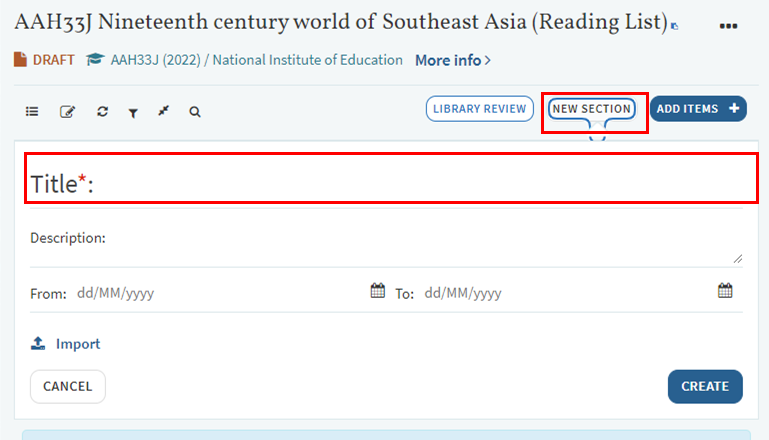This screenshot has height=440, width=769.
Task: Click the Add Items plus button
Action: pos(698,109)
